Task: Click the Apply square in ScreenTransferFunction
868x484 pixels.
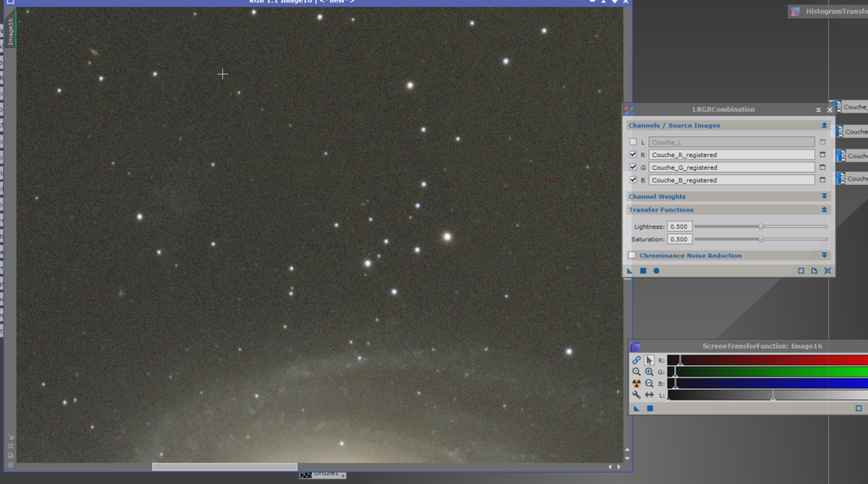Action: tap(650, 409)
